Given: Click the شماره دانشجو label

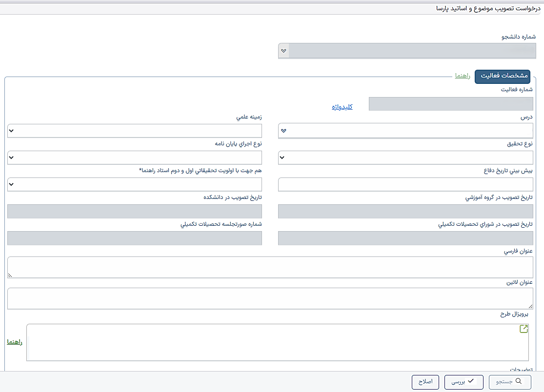Looking at the screenshot, I should [x=518, y=37].
